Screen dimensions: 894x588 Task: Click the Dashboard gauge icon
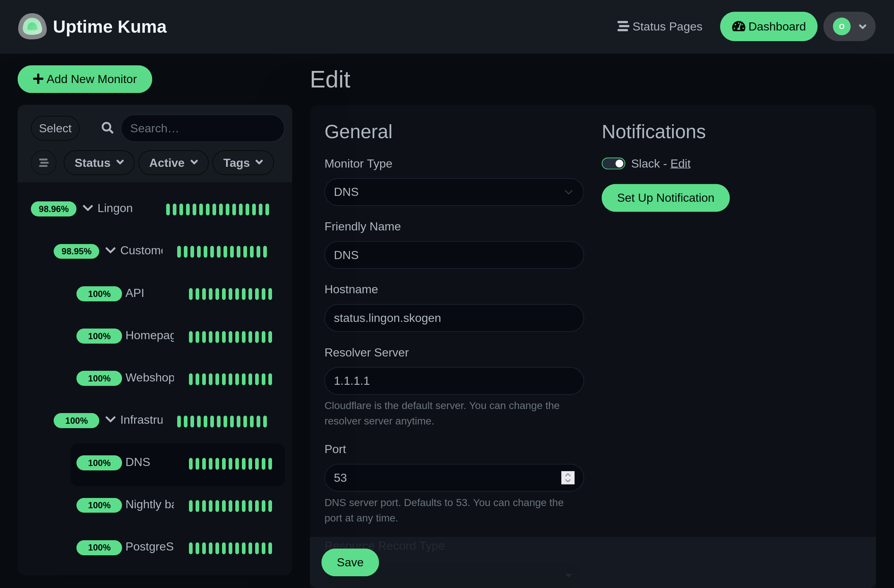click(x=739, y=26)
